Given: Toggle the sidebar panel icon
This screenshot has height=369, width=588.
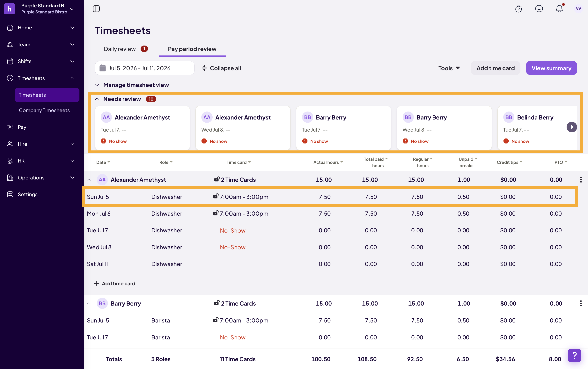Looking at the screenshot, I should tap(96, 9).
